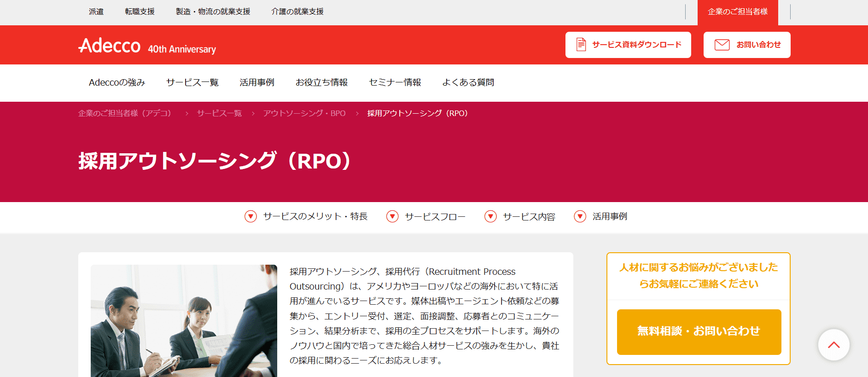The image size is (868, 377).
Task: Go to サービス一覧 breadcrumb
Action: pos(219,113)
